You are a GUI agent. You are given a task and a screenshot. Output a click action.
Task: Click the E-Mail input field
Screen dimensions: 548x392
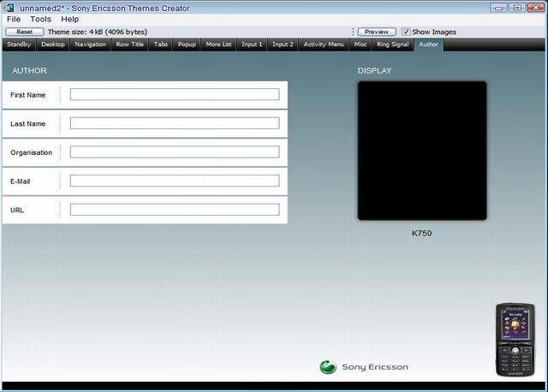175,181
